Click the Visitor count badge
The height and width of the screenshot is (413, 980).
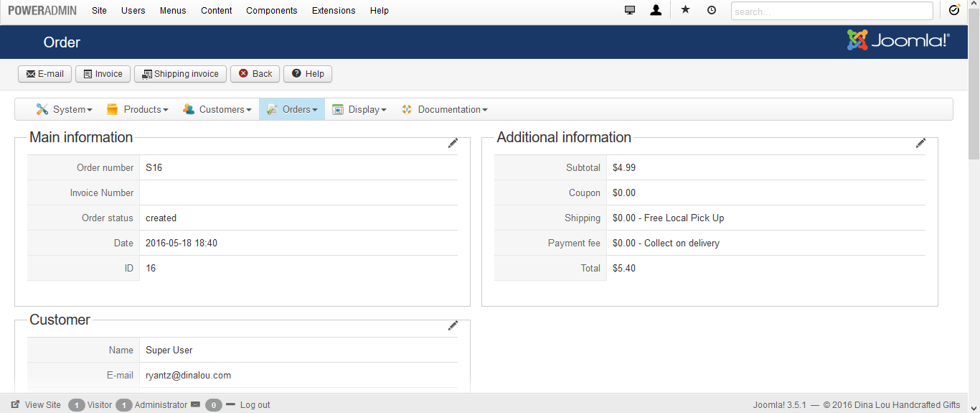click(77, 404)
